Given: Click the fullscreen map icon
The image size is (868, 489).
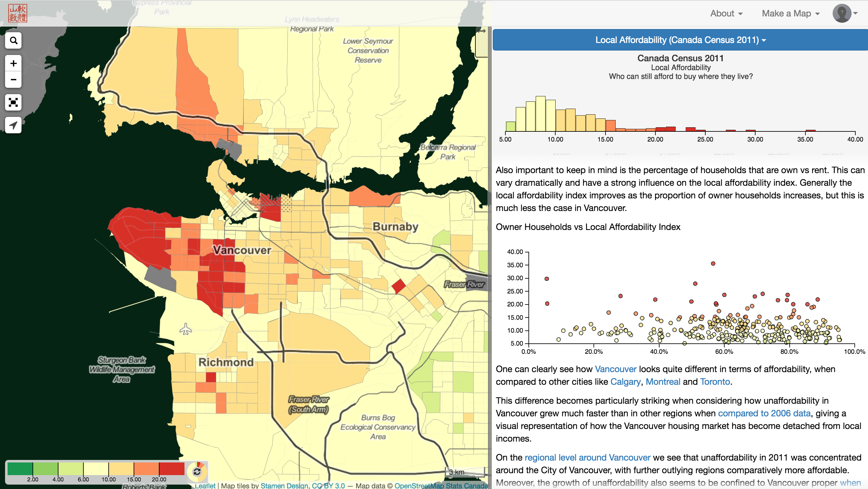Looking at the screenshot, I should (14, 102).
